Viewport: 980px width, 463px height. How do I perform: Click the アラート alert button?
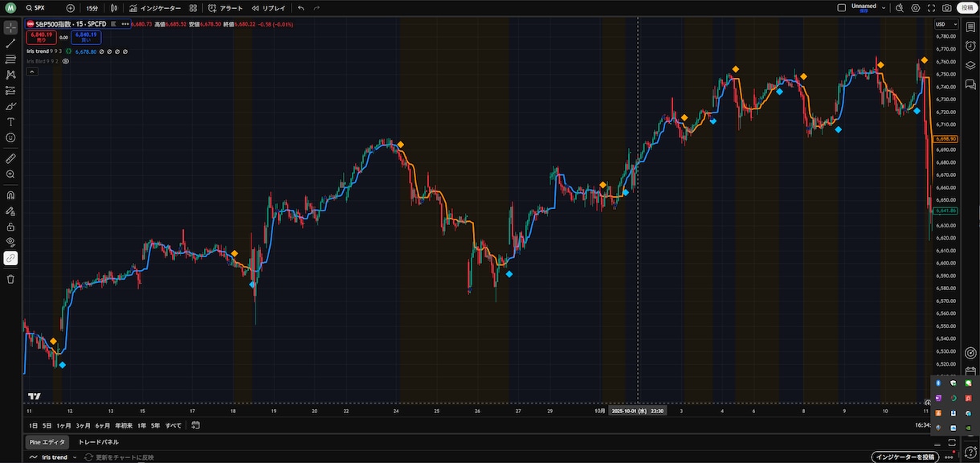[225, 7]
